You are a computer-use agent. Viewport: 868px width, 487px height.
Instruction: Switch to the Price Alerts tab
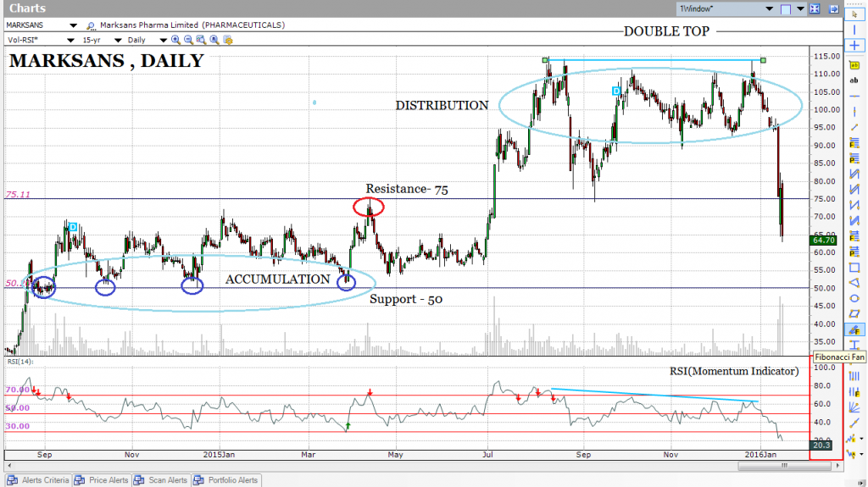(x=102, y=480)
